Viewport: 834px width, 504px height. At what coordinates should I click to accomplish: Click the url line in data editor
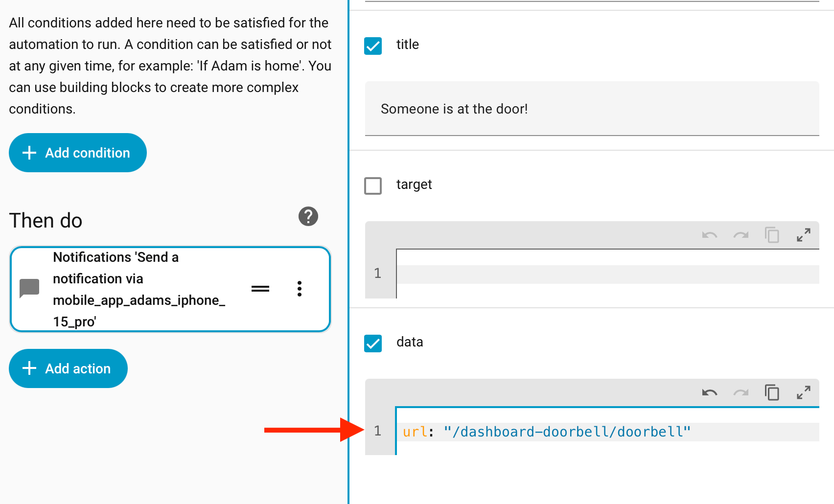[607, 432]
